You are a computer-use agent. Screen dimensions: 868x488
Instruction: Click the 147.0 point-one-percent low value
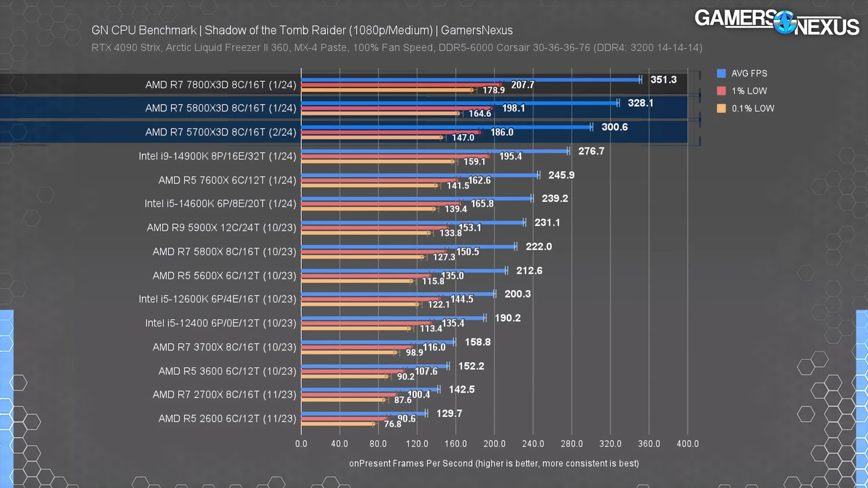(x=463, y=138)
